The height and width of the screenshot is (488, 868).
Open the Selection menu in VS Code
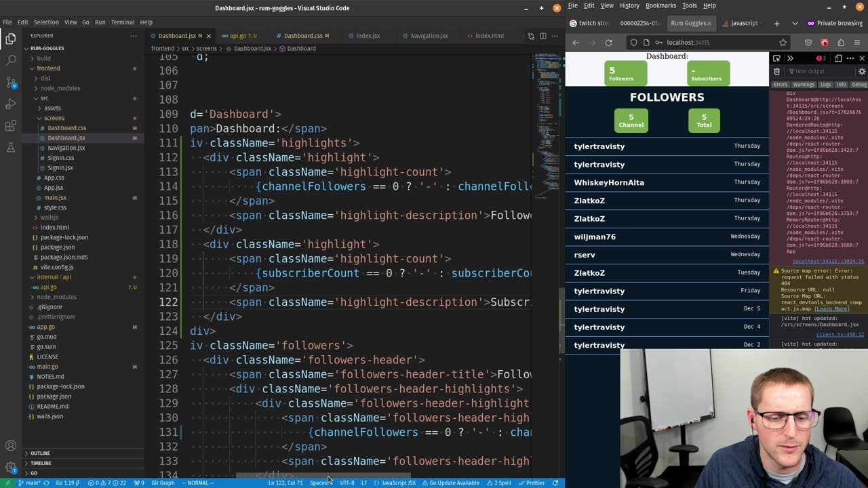46,22
